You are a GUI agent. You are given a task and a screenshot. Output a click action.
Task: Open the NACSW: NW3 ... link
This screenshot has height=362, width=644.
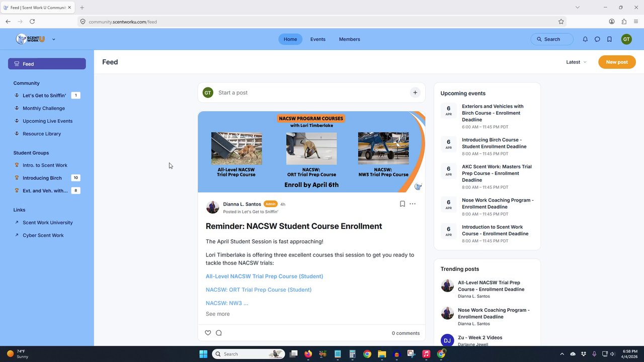click(x=227, y=303)
